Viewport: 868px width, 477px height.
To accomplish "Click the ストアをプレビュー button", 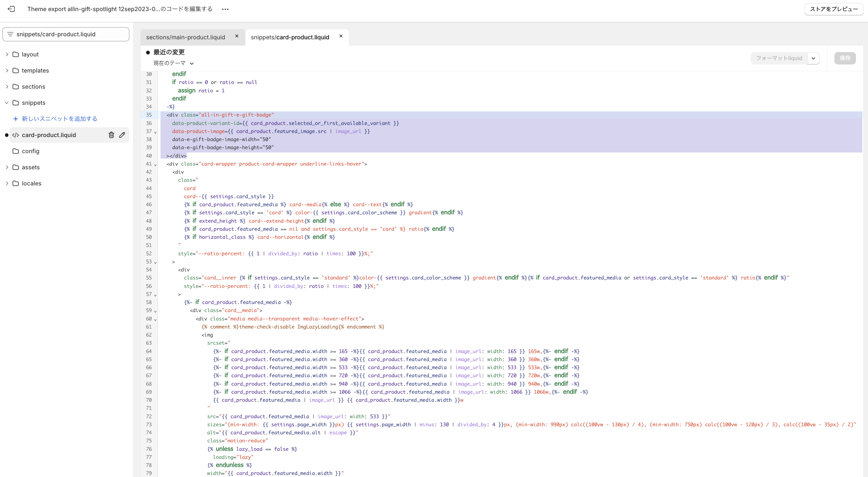I will [x=833, y=9].
